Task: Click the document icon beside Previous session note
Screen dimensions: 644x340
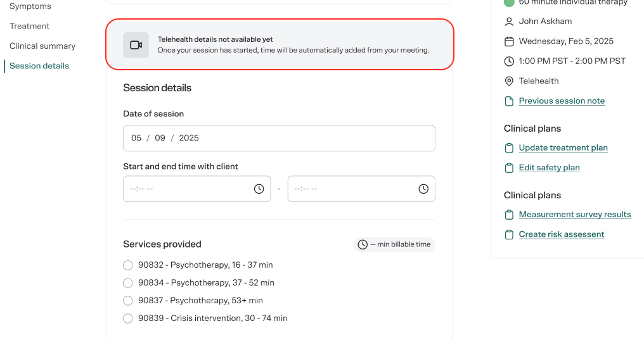Action: [509, 101]
